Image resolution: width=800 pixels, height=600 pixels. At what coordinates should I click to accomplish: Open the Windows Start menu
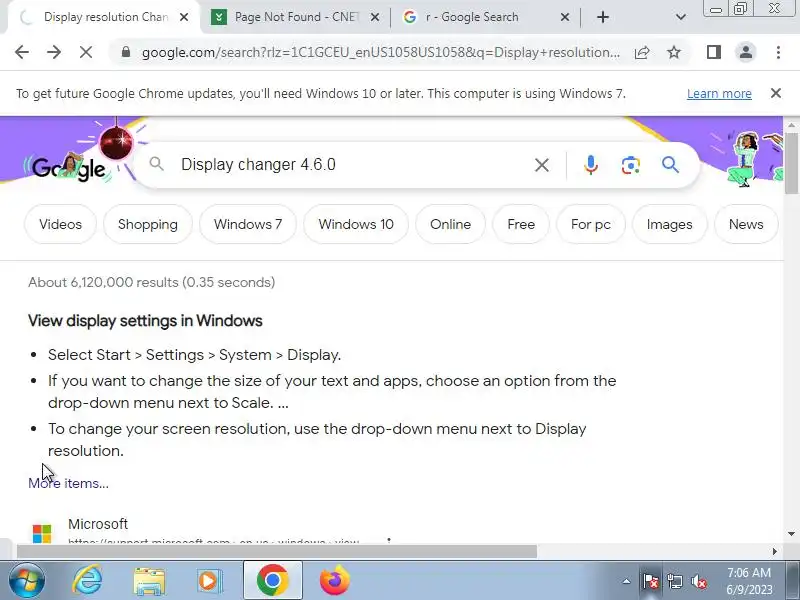click(x=26, y=580)
